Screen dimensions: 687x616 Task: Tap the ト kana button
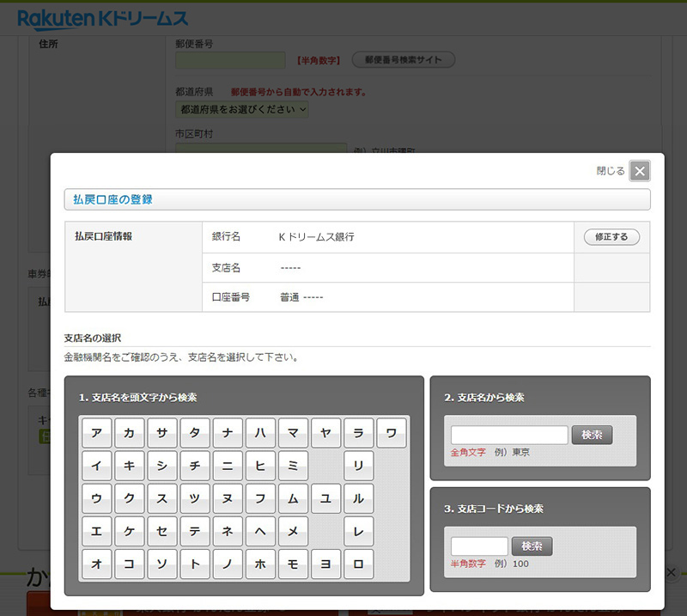(x=195, y=564)
